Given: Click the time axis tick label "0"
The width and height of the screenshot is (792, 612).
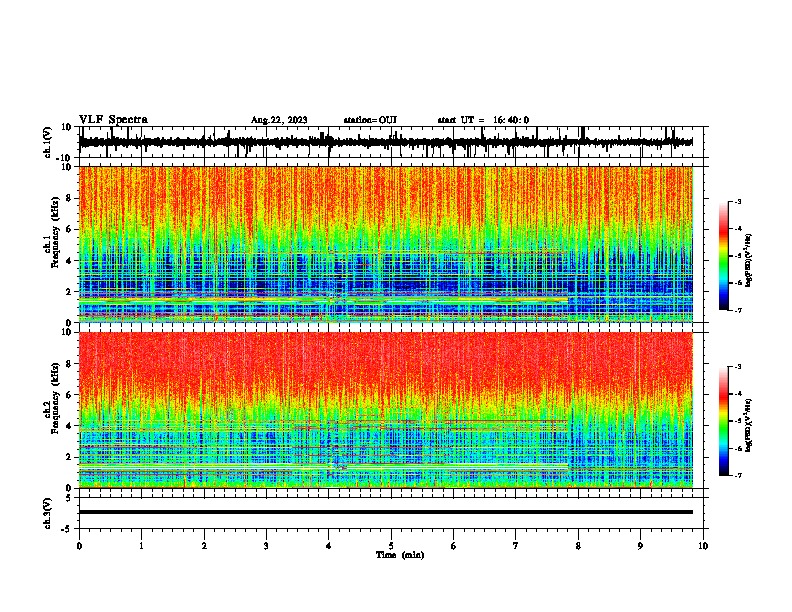Looking at the screenshot, I should (x=79, y=546).
